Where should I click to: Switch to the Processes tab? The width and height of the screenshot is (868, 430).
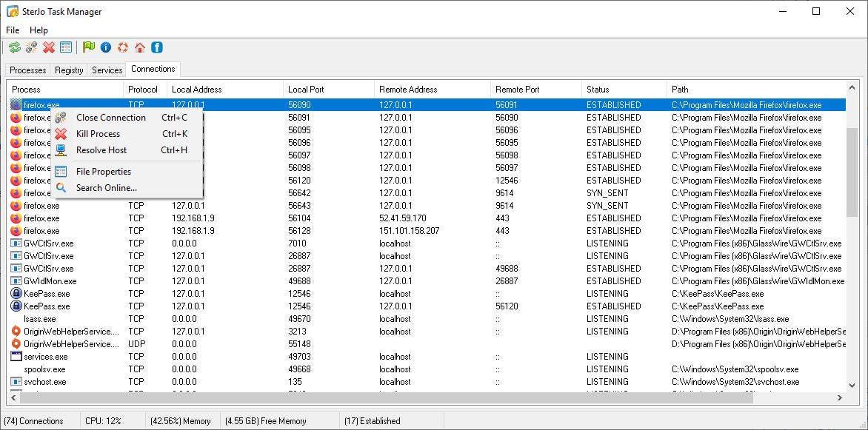pos(28,70)
